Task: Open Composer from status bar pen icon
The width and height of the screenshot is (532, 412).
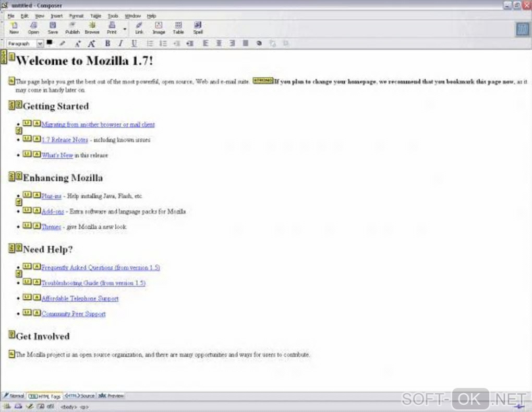Action: 30,407
